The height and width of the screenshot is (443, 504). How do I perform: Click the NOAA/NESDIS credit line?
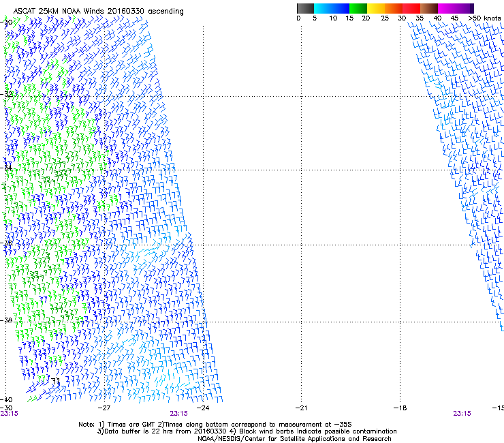point(294,439)
